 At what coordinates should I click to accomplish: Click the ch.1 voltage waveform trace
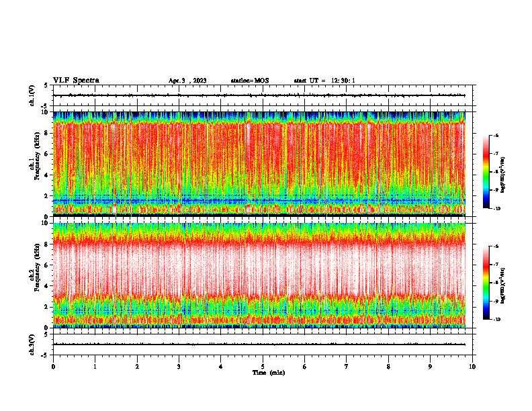pyautogui.click(x=259, y=95)
